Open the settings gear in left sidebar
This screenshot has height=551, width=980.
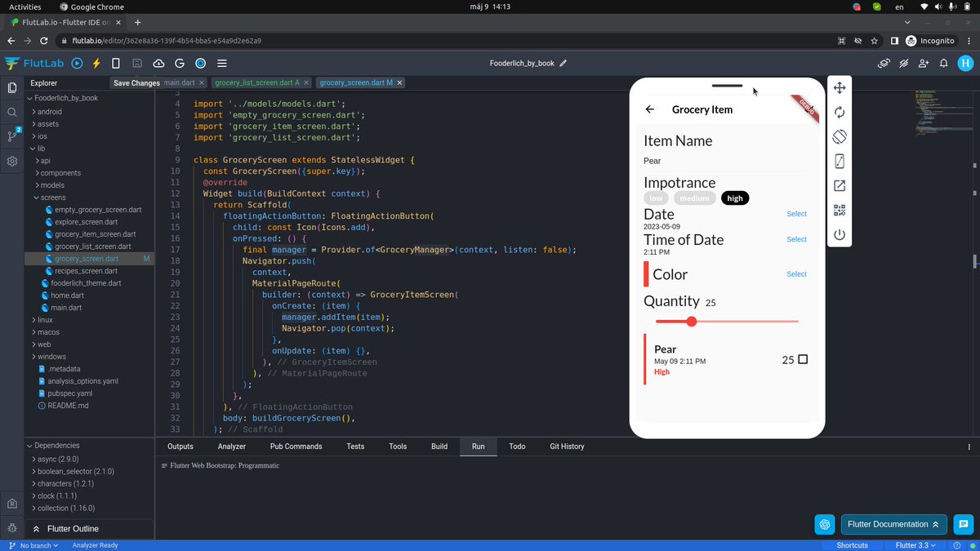[x=12, y=162]
